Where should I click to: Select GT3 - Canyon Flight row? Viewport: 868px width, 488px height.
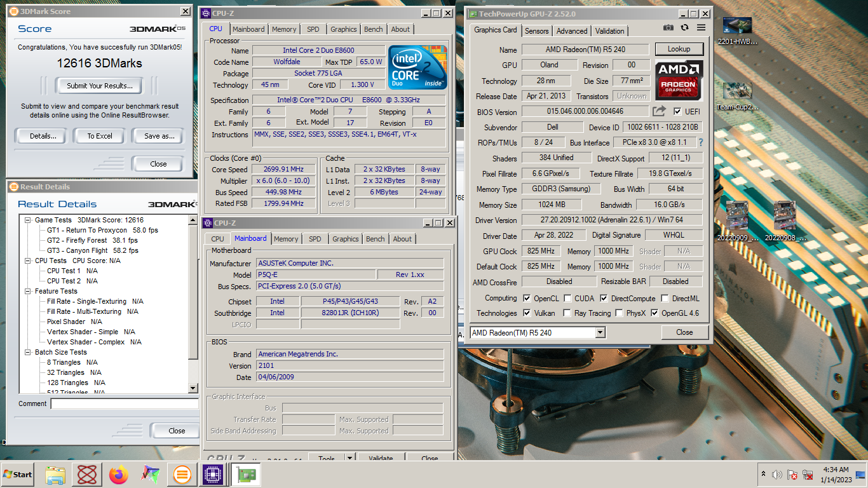[x=93, y=250]
